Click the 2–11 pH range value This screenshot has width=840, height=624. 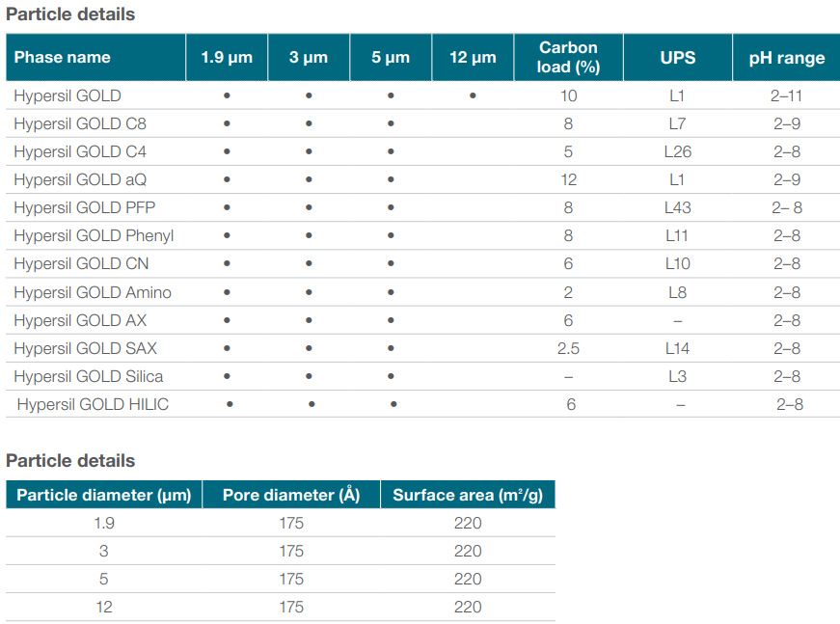pyautogui.click(x=786, y=95)
